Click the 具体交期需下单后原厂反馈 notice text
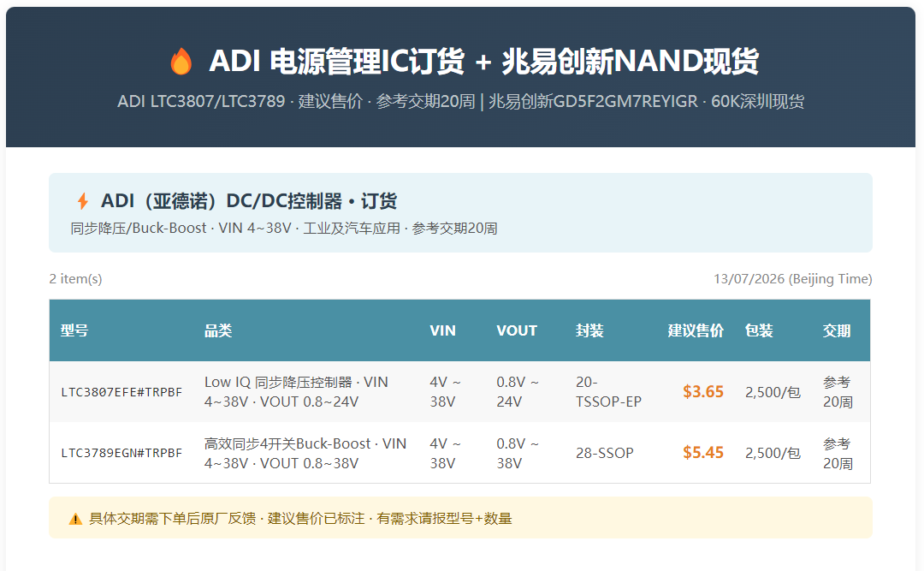This screenshot has height=571, width=924. (x=300, y=519)
